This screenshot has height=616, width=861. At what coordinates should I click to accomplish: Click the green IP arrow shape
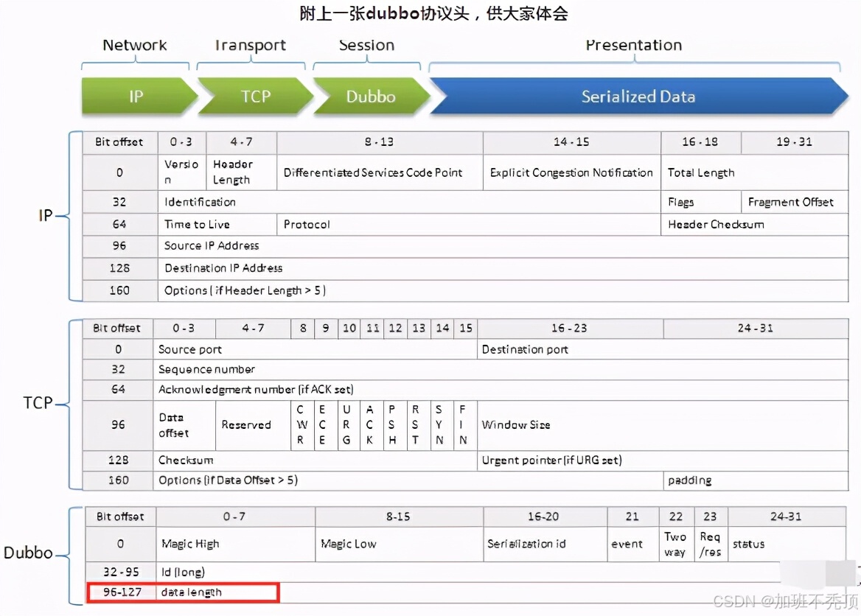point(139,96)
